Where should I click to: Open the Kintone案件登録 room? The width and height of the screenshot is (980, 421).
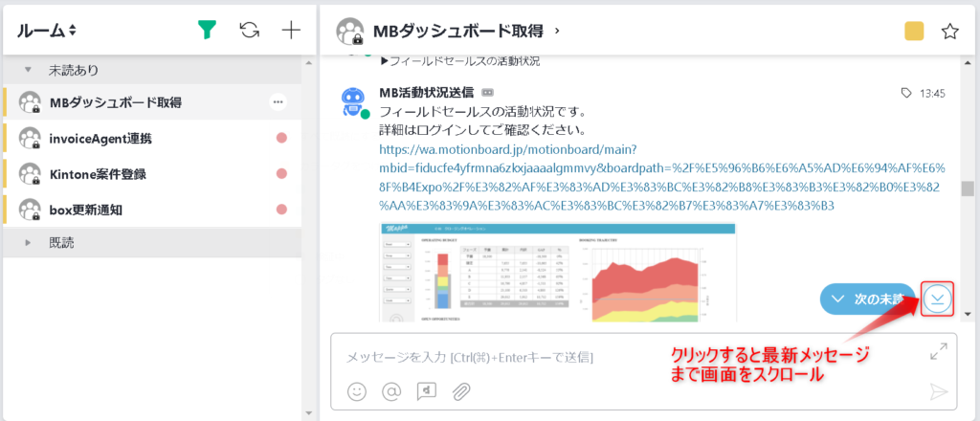coord(152,173)
